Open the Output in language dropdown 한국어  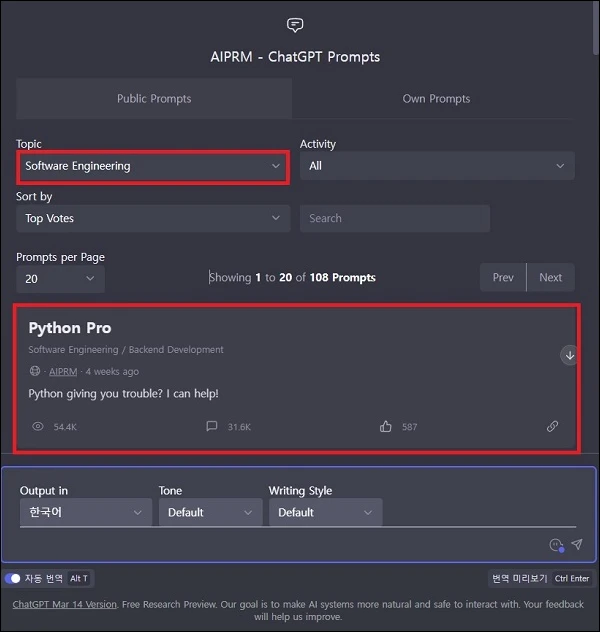86,512
